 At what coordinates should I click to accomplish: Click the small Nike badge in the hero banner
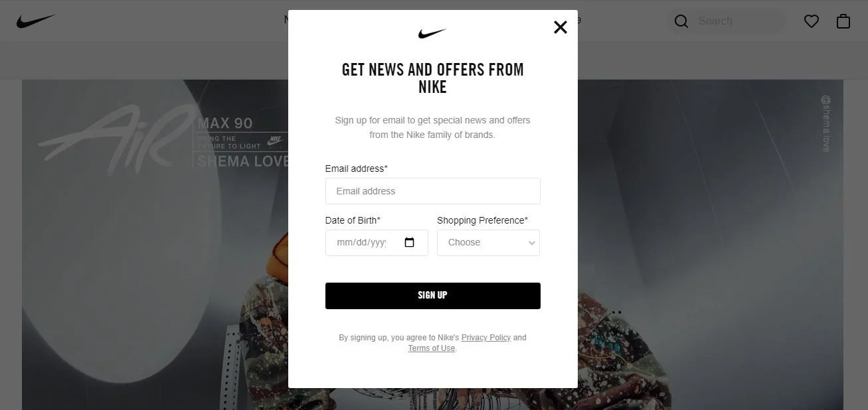coord(276,141)
